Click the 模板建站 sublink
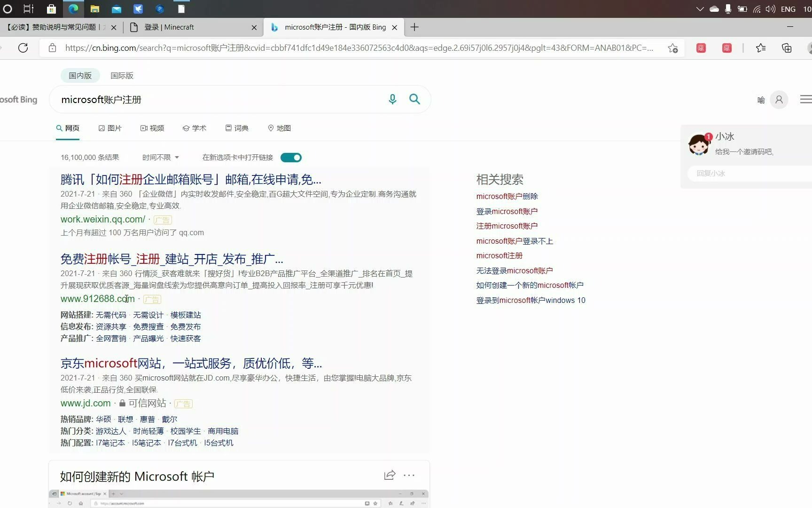 click(186, 315)
